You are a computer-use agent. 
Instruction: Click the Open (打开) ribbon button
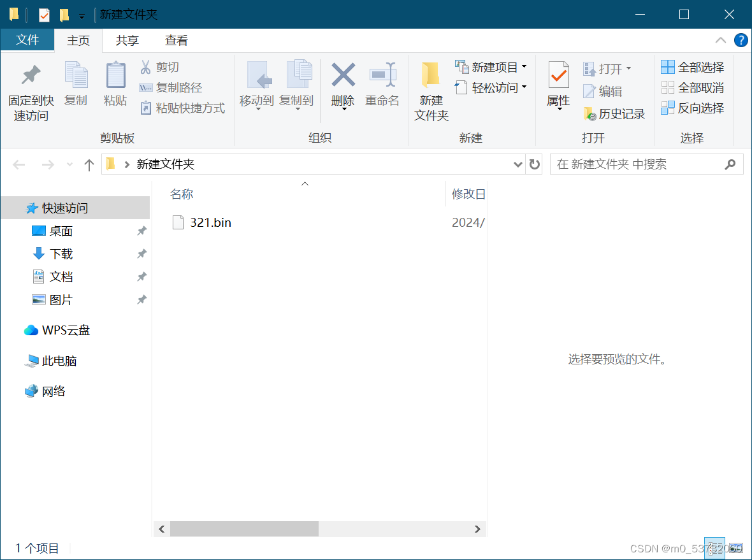point(607,69)
